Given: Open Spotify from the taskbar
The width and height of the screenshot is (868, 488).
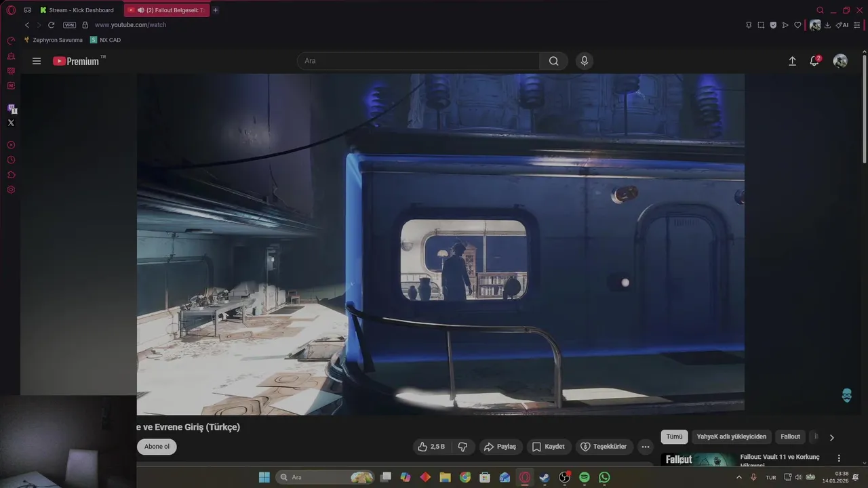Looking at the screenshot, I should click(584, 477).
